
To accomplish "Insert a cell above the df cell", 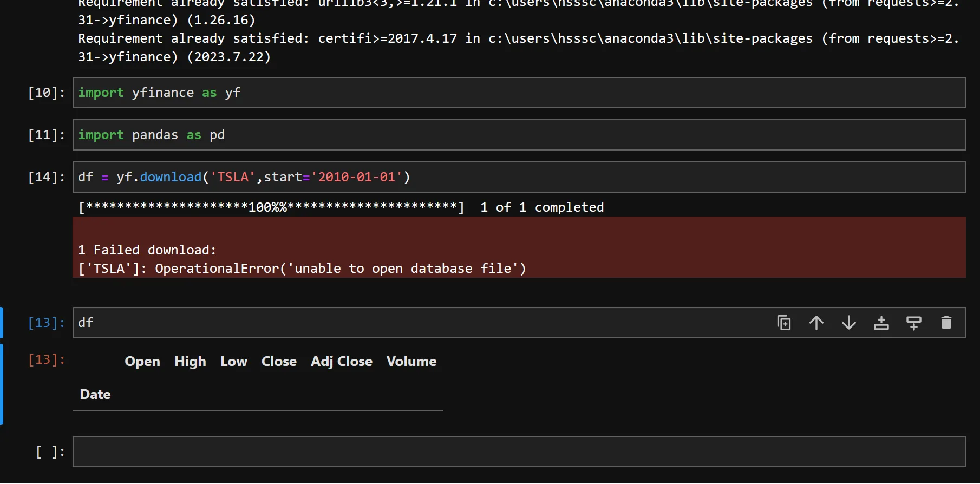I will pyautogui.click(x=881, y=323).
